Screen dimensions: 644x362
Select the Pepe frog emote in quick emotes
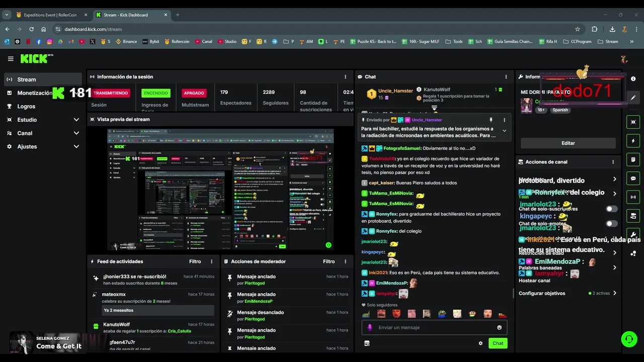coord(442,314)
